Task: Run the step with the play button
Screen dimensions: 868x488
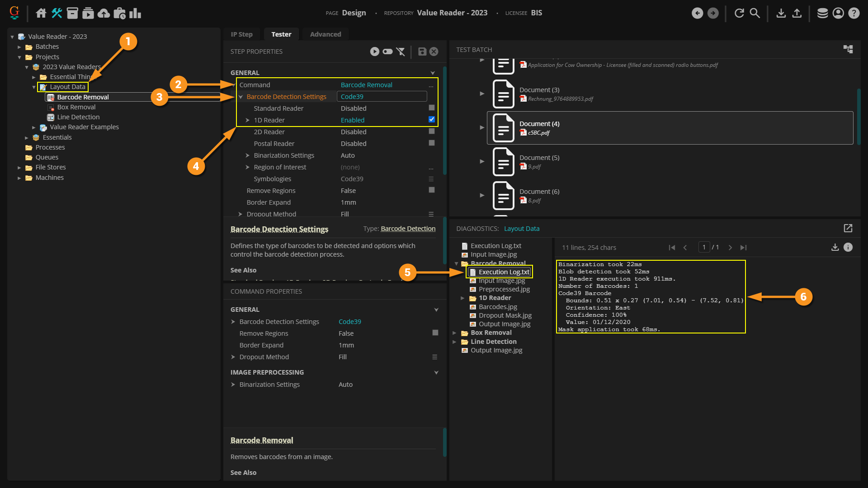Action: click(x=374, y=52)
